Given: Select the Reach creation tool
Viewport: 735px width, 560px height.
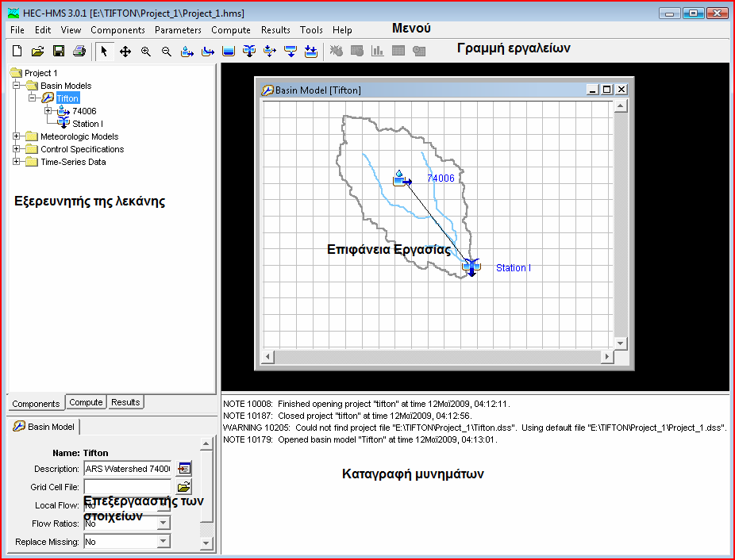Looking at the screenshot, I should [x=208, y=51].
